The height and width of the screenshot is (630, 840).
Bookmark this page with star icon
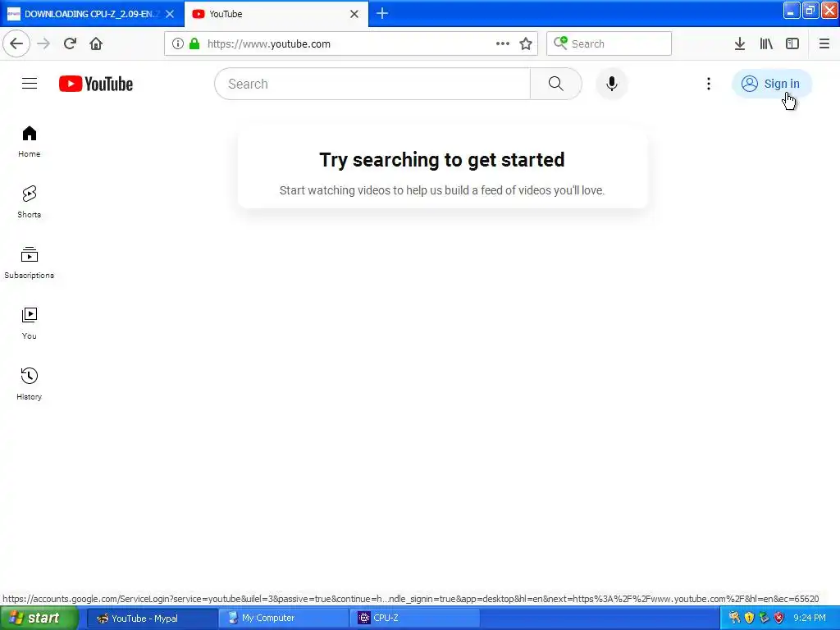coord(526,44)
